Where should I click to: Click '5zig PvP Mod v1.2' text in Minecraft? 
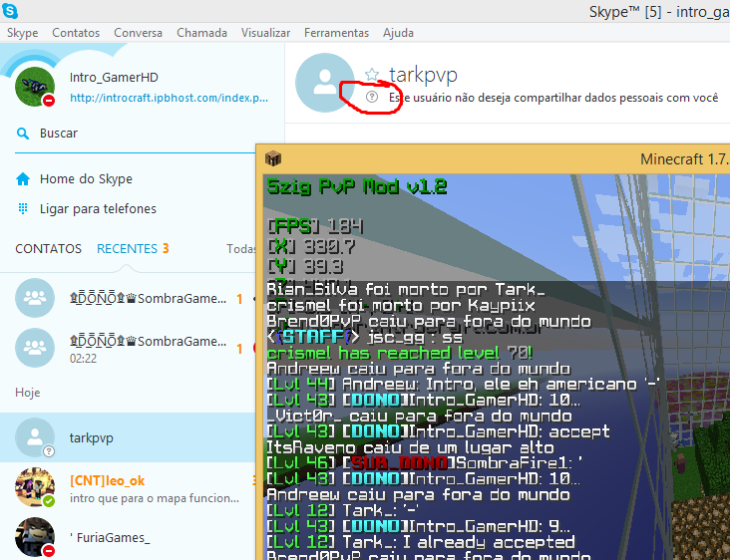click(357, 186)
